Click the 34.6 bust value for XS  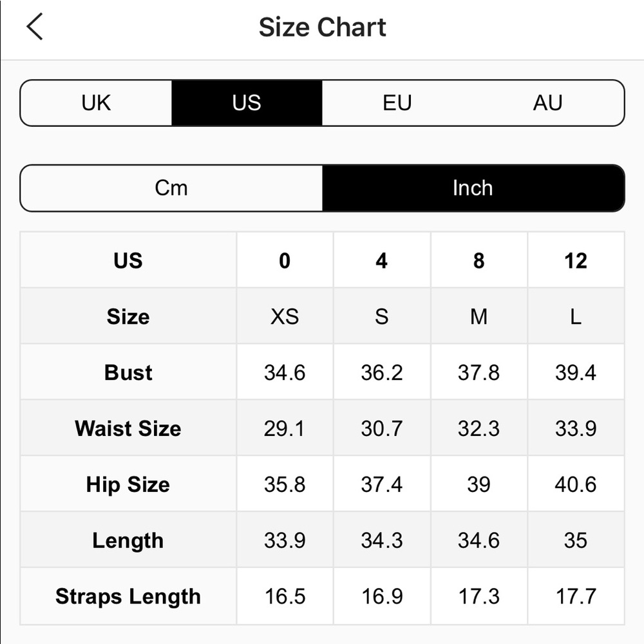coord(285,372)
